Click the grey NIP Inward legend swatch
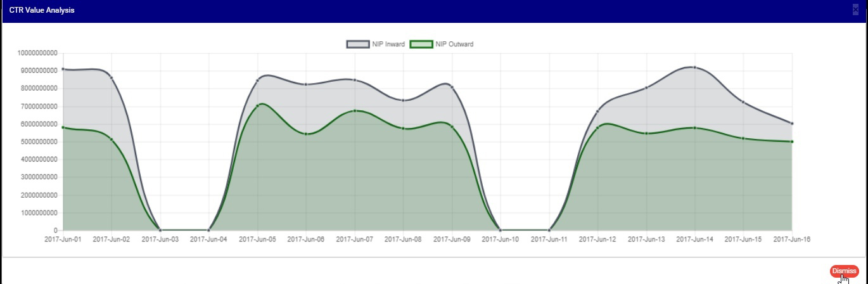This screenshot has width=868, height=284. tap(357, 44)
